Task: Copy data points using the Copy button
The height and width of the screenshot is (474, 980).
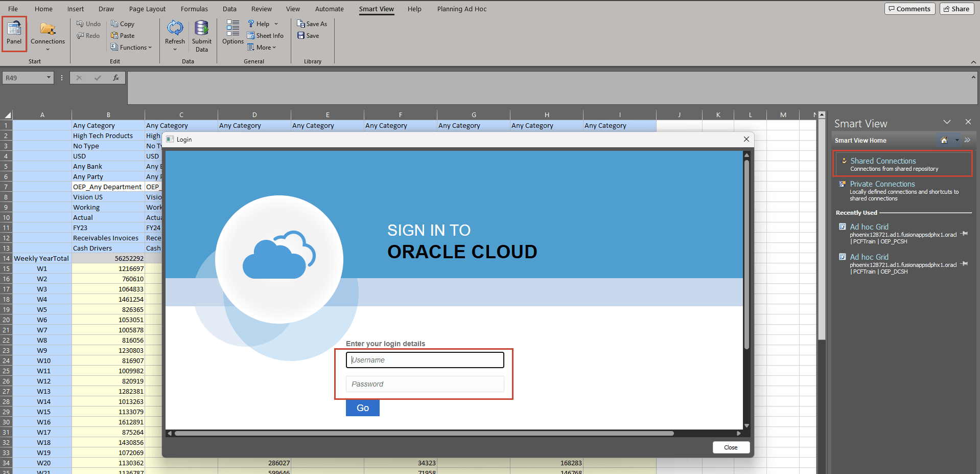Action: coord(123,24)
